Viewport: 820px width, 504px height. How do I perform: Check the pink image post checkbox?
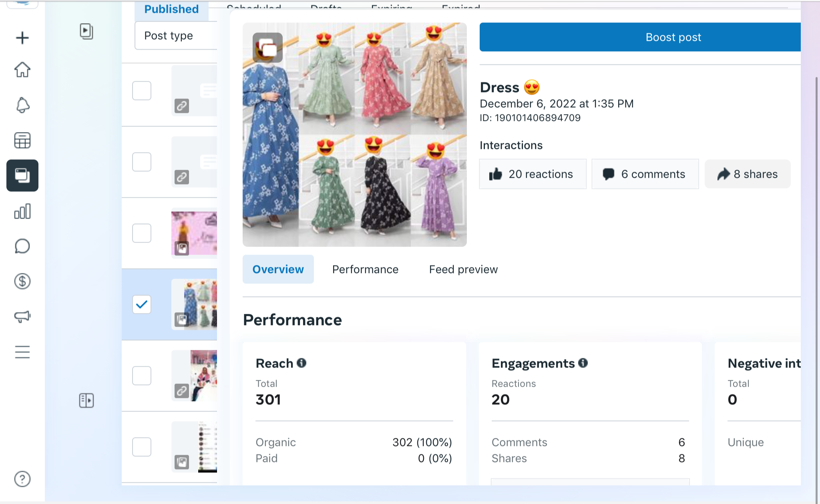pyautogui.click(x=142, y=233)
